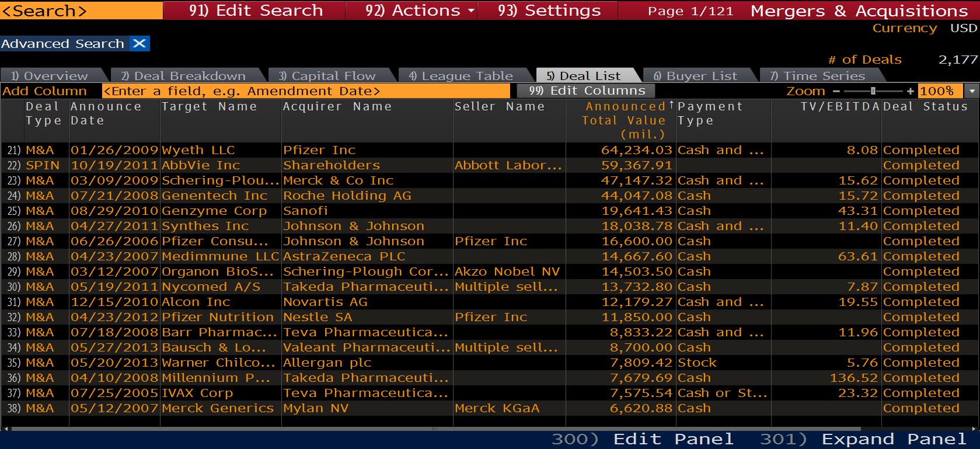Click value 8,833.22 cell
The width and height of the screenshot is (980, 449).
(x=641, y=332)
